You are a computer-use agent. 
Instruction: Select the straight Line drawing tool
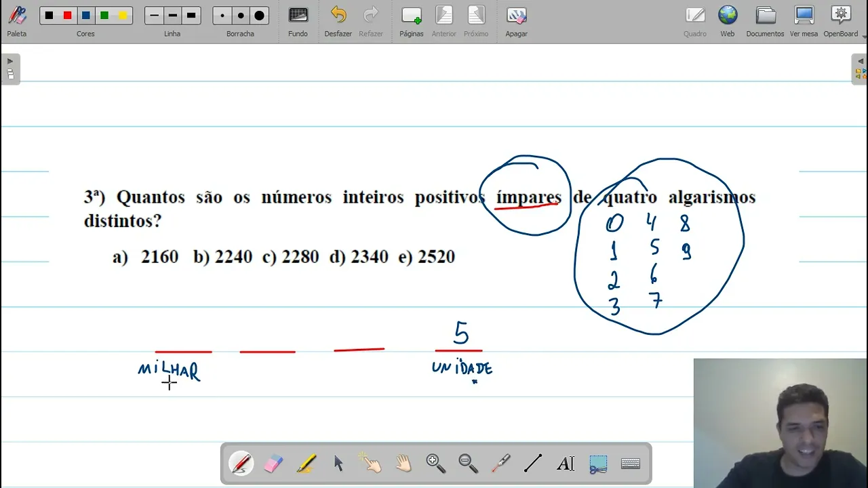(533, 464)
